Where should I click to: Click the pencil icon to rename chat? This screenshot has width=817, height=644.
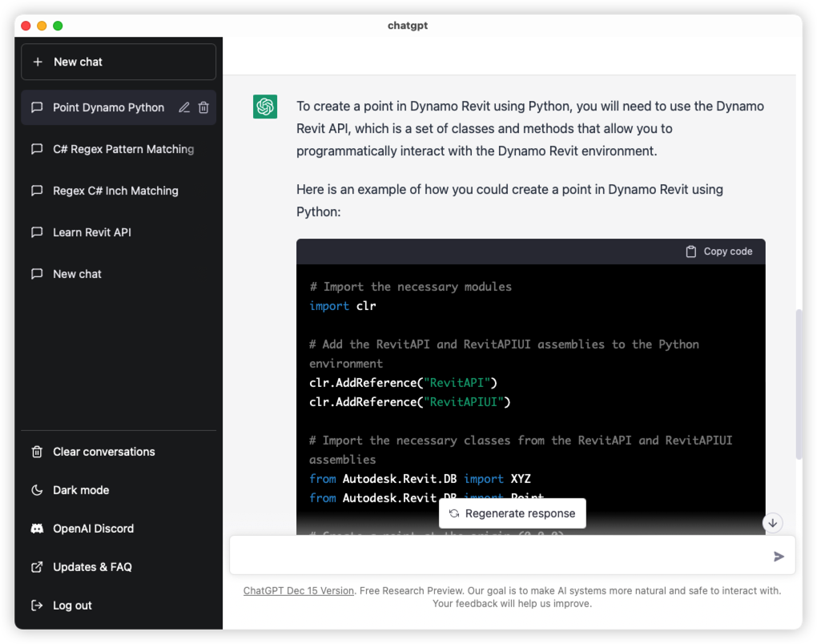tap(184, 107)
